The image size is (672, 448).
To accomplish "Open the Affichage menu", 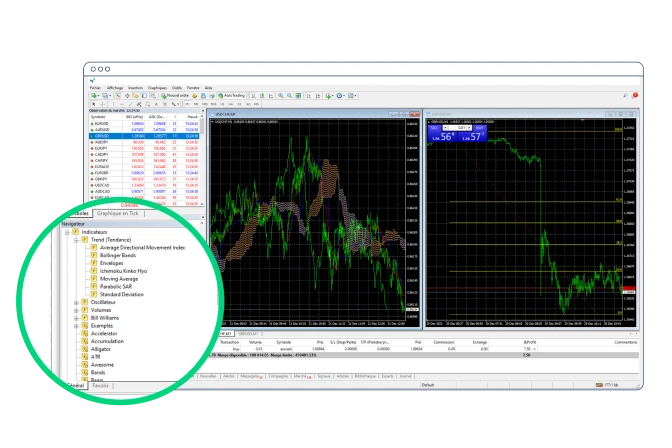I will [115, 87].
